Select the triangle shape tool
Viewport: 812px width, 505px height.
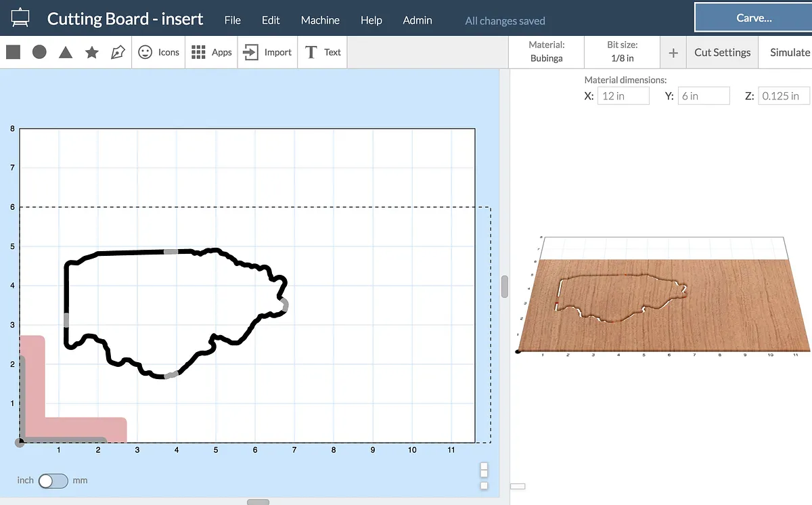point(66,52)
